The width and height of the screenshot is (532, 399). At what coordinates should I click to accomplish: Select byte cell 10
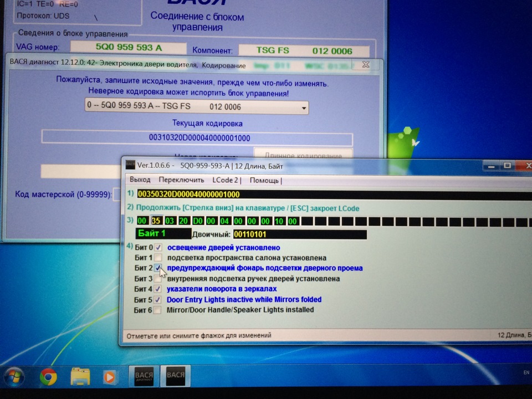pyautogui.click(x=279, y=221)
